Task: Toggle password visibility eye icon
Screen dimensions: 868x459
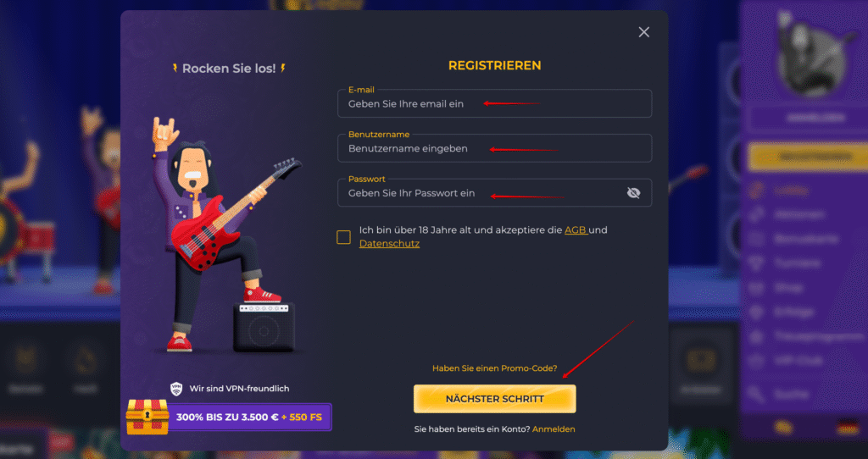Action: pos(633,193)
